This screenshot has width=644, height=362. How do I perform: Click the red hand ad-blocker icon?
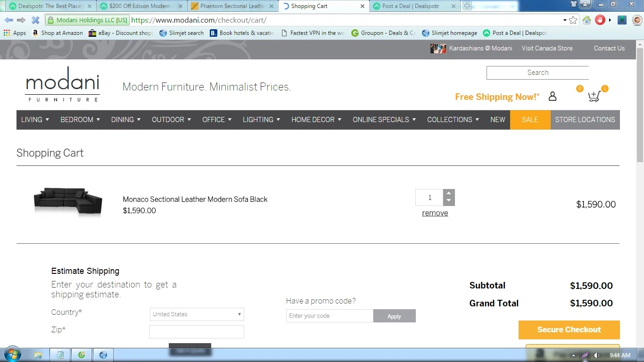click(600, 20)
